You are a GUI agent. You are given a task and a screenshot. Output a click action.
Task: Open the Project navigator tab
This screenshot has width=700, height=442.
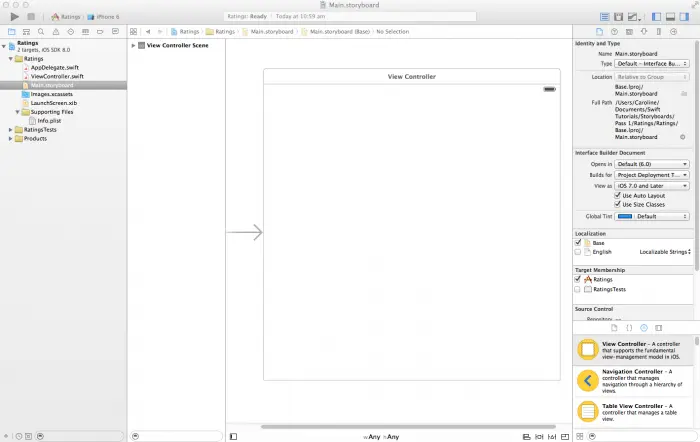point(12,32)
